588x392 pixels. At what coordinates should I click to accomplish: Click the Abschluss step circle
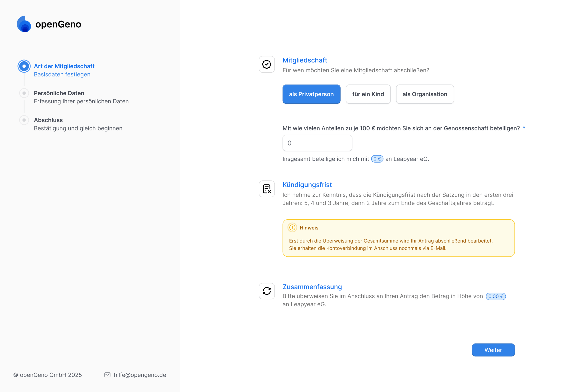tap(24, 120)
